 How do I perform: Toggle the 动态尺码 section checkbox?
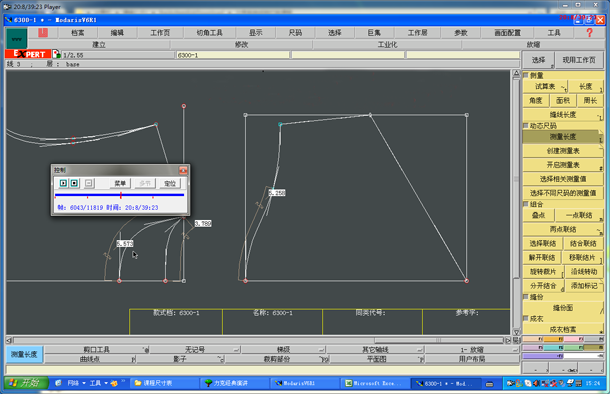tap(526, 126)
